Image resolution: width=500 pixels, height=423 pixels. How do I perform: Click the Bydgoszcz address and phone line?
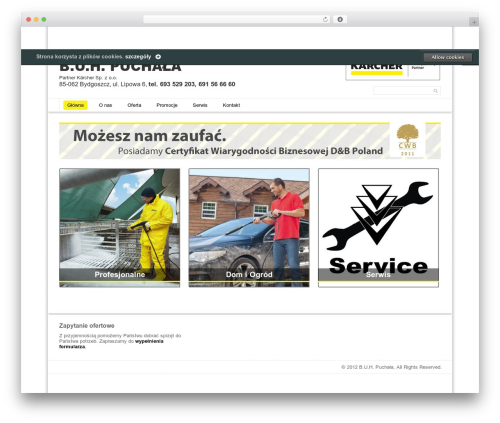tap(147, 84)
